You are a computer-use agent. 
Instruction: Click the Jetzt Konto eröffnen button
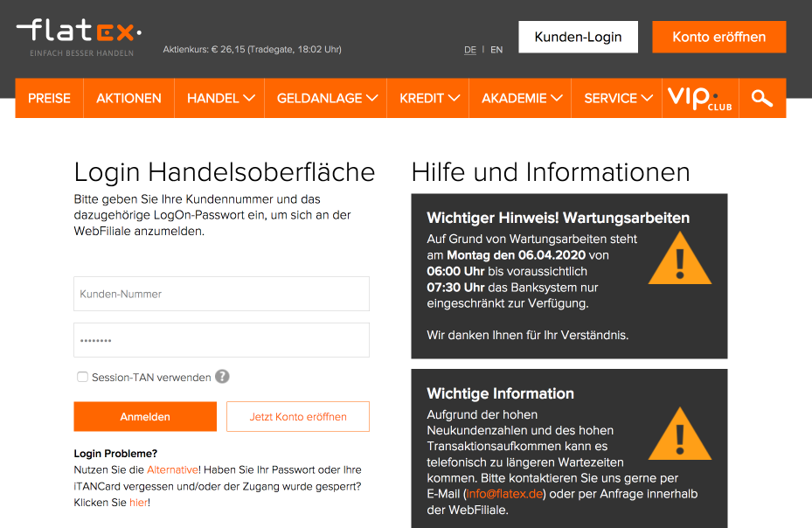tap(298, 417)
